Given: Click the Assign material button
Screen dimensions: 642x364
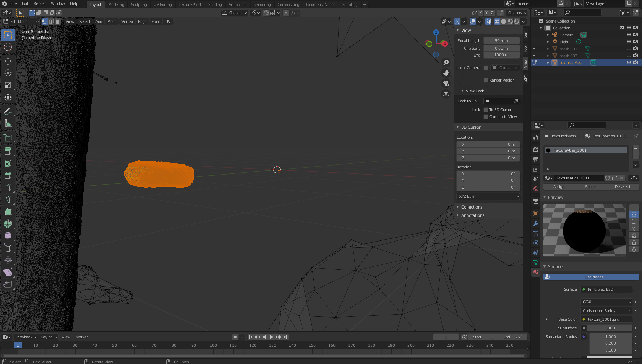Looking at the screenshot, I should pos(559,187).
